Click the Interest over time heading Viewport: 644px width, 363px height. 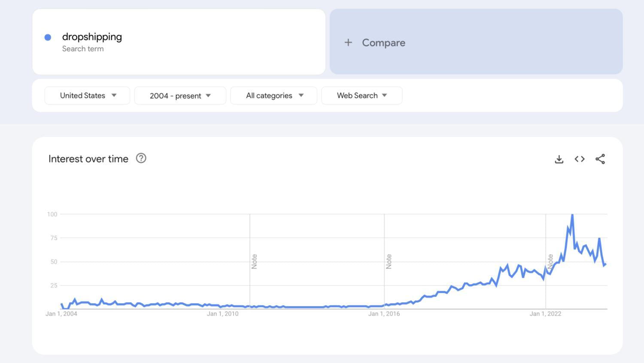(x=88, y=159)
